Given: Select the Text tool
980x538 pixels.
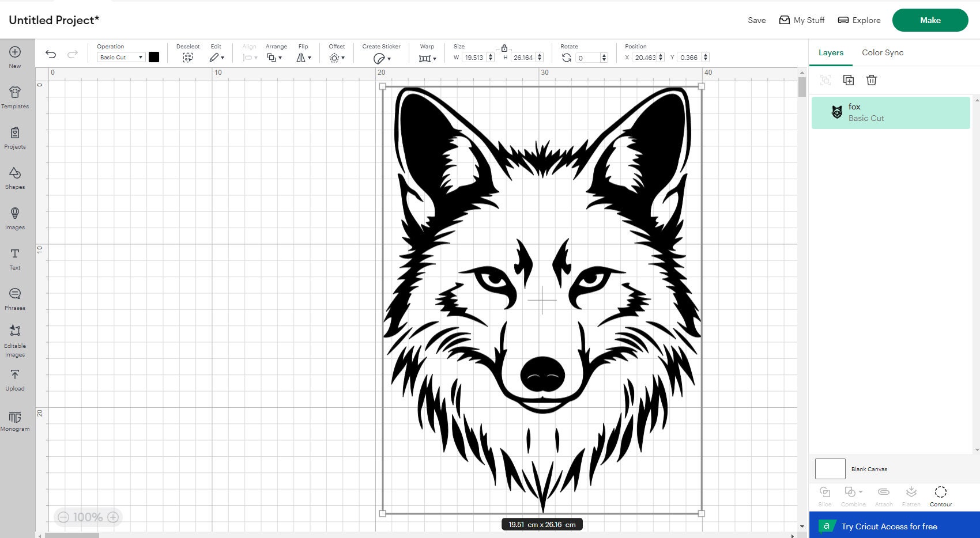Looking at the screenshot, I should (x=15, y=257).
